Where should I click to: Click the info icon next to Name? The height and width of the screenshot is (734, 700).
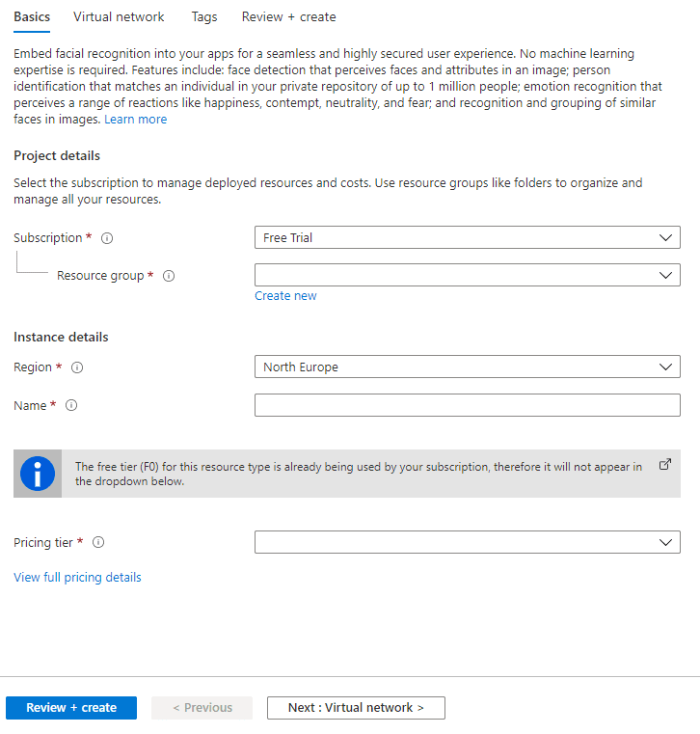pos(70,406)
